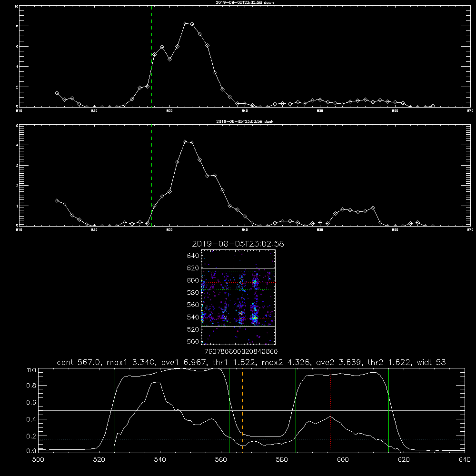Click the 640 label beside the spectral image

tap(193, 256)
